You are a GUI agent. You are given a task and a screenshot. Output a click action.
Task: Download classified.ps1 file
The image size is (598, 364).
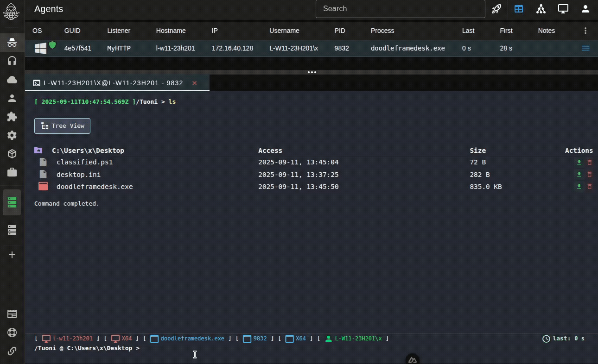pyautogui.click(x=579, y=163)
